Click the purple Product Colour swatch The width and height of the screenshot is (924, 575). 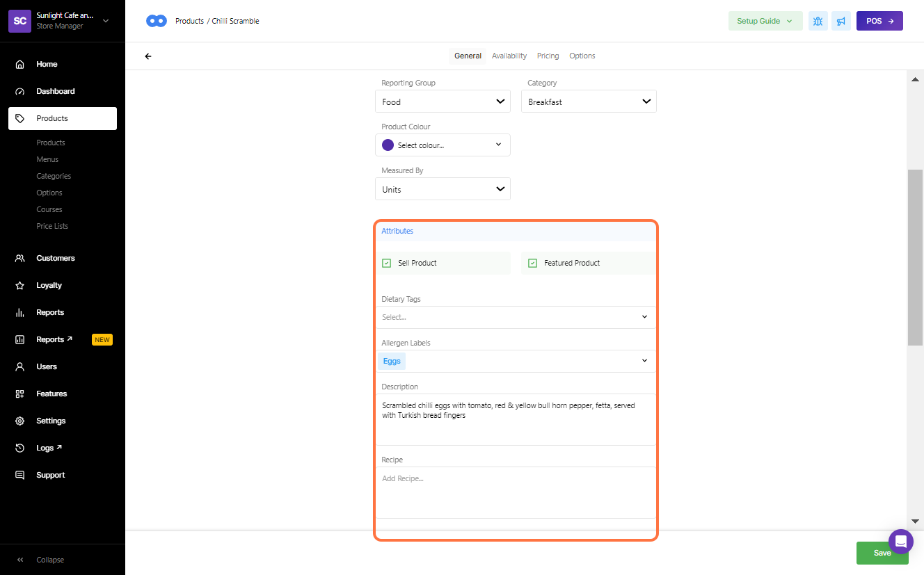pos(388,145)
